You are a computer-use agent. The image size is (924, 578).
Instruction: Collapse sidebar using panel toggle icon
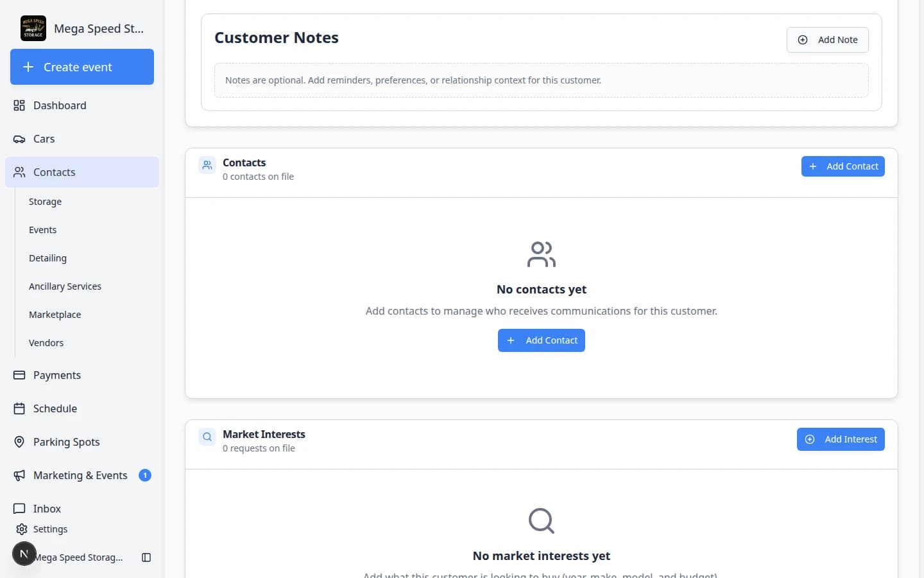coord(146,557)
